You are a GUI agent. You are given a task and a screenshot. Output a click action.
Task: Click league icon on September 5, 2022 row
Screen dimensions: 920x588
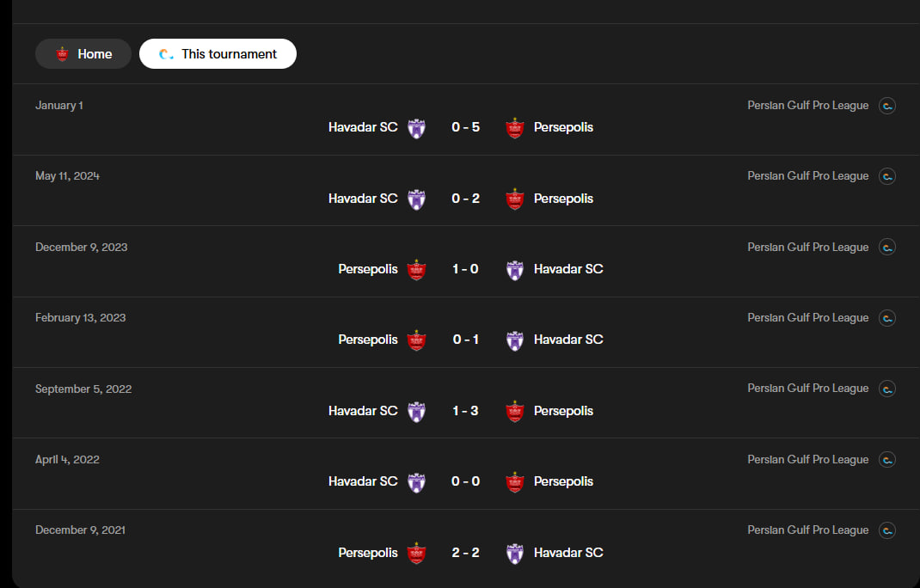(x=887, y=389)
